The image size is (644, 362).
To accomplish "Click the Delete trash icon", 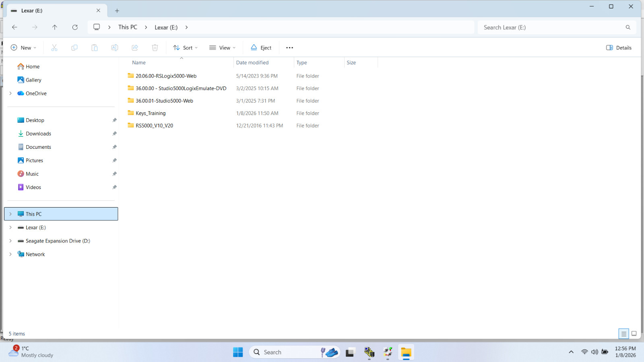I will click(x=155, y=48).
